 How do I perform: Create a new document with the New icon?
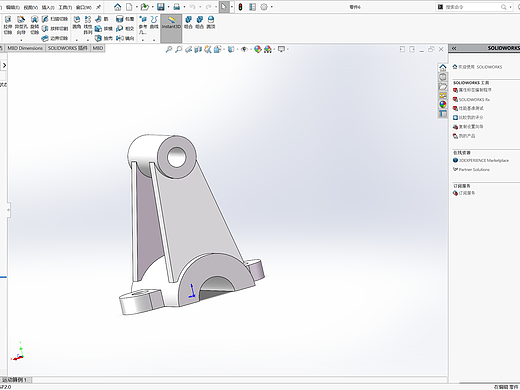[x=129, y=7]
